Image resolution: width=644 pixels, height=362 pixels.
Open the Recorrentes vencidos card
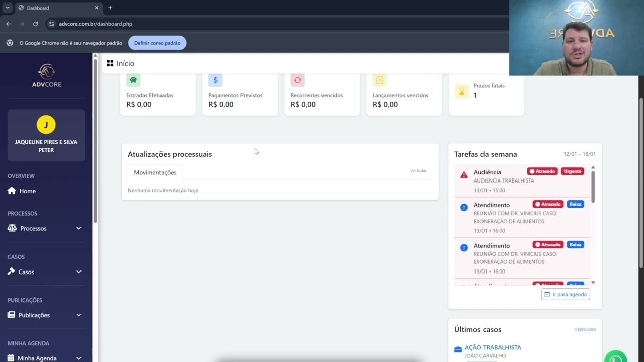coord(322,94)
